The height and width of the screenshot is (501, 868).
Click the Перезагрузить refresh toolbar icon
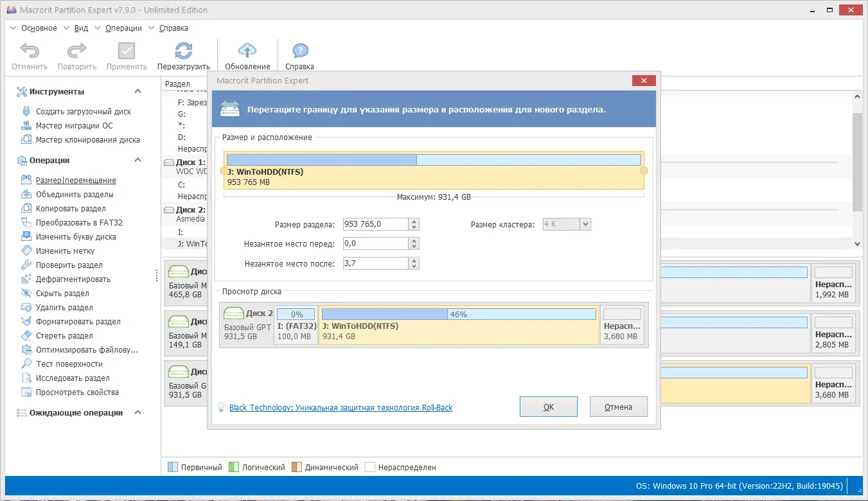184,51
